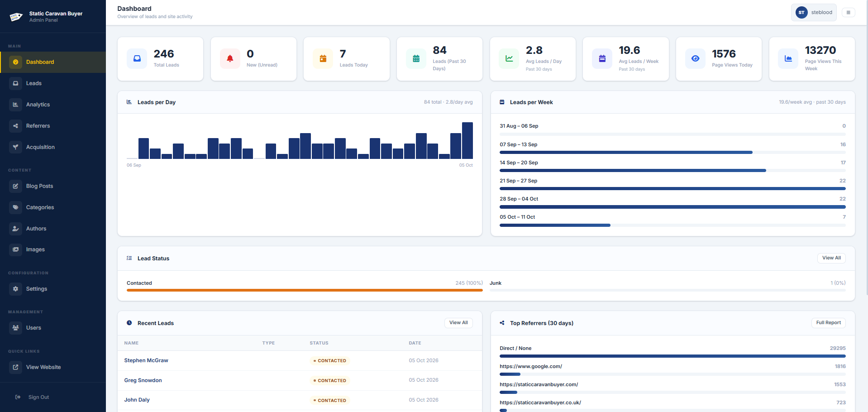Click the Categories tag icon
The height and width of the screenshot is (412, 868).
click(x=16, y=207)
